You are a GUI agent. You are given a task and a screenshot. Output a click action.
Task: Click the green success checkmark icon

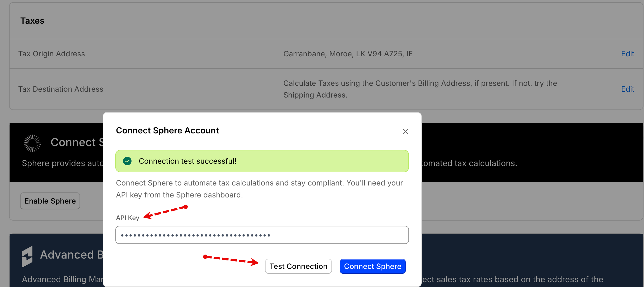point(127,161)
